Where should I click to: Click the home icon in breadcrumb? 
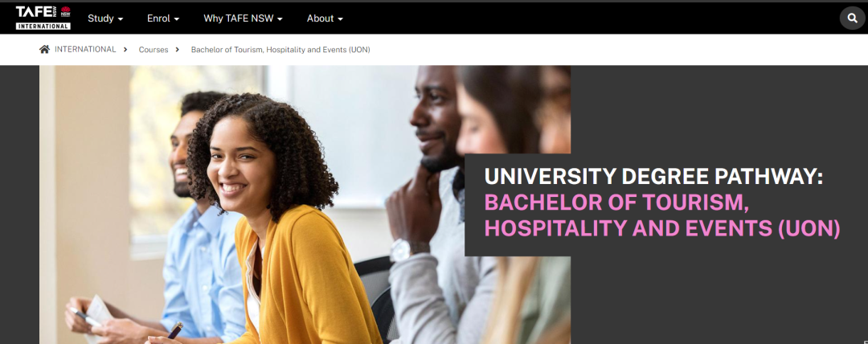44,49
